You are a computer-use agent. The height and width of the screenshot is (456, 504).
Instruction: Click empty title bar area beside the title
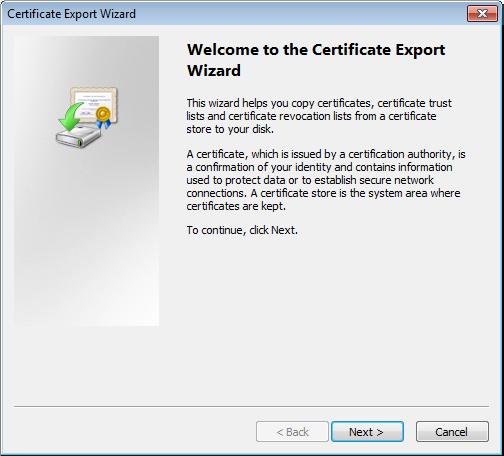(x=300, y=14)
